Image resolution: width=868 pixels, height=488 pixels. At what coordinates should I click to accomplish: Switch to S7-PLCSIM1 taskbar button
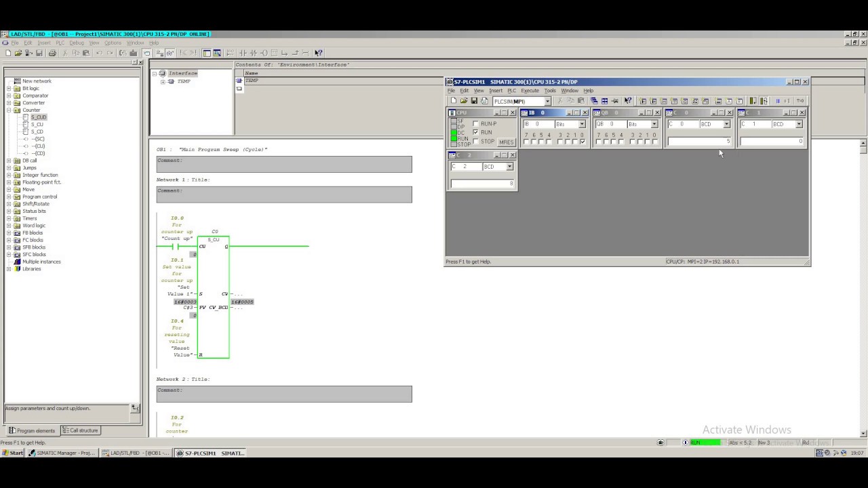210,453
